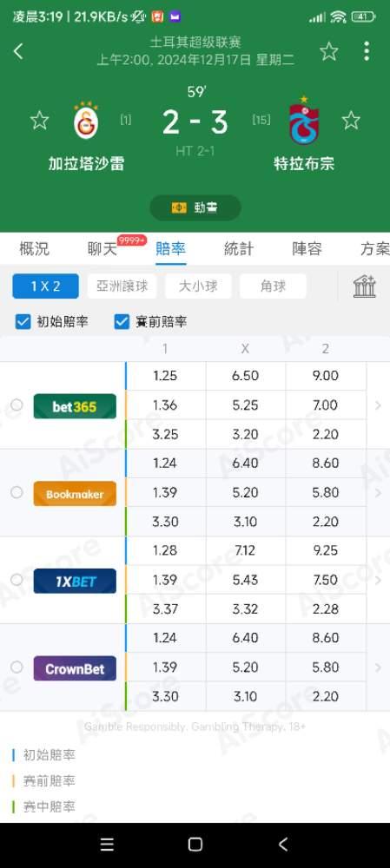Tap bet365 pre-match home odds 1.36

165,405
